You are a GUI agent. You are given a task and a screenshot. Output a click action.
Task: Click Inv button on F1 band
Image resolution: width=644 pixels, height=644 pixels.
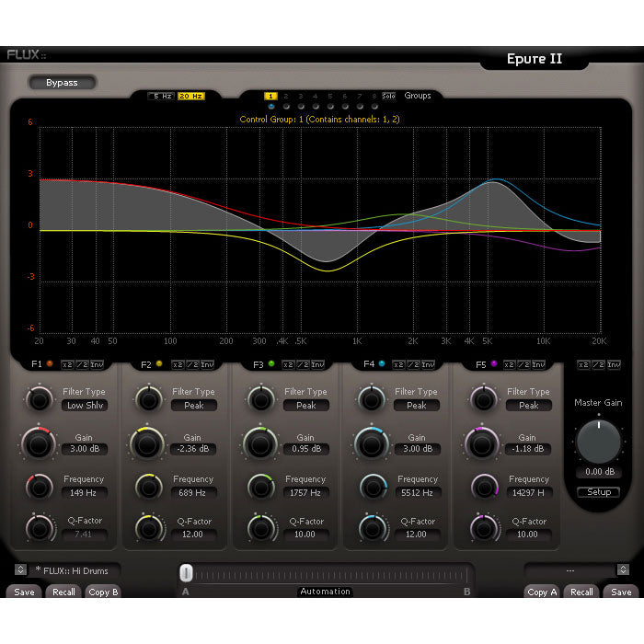click(x=97, y=364)
